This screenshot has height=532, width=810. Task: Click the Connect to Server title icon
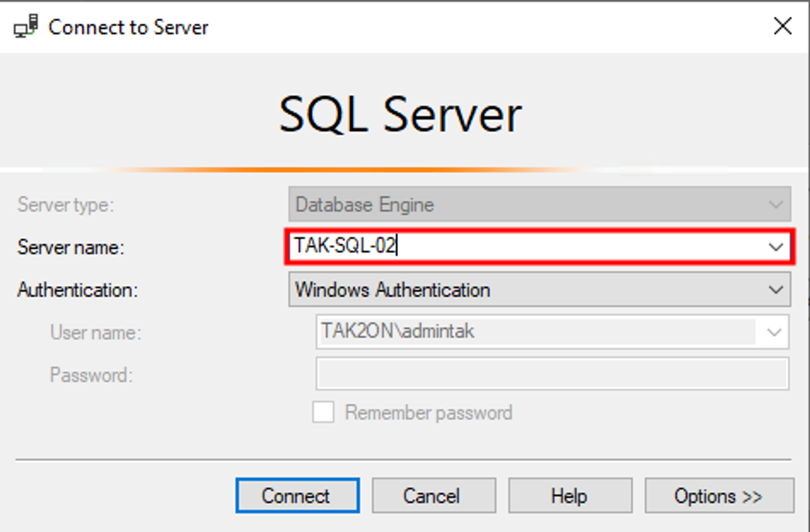[x=26, y=26]
